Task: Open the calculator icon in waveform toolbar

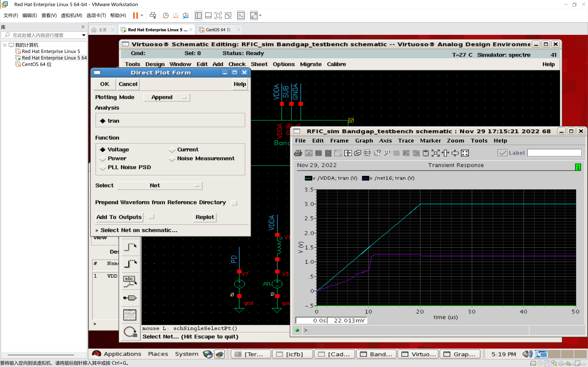Action: click(426, 153)
